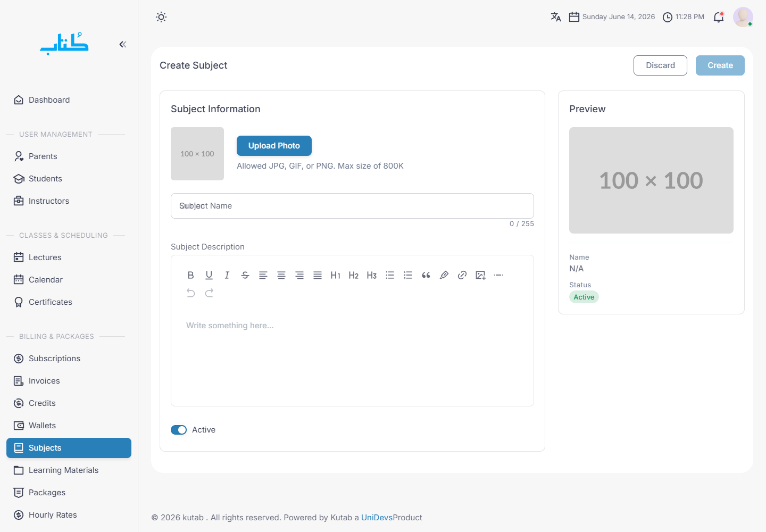Select the highlighter tool in editor
The image size is (766, 532).
click(x=444, y=275)
